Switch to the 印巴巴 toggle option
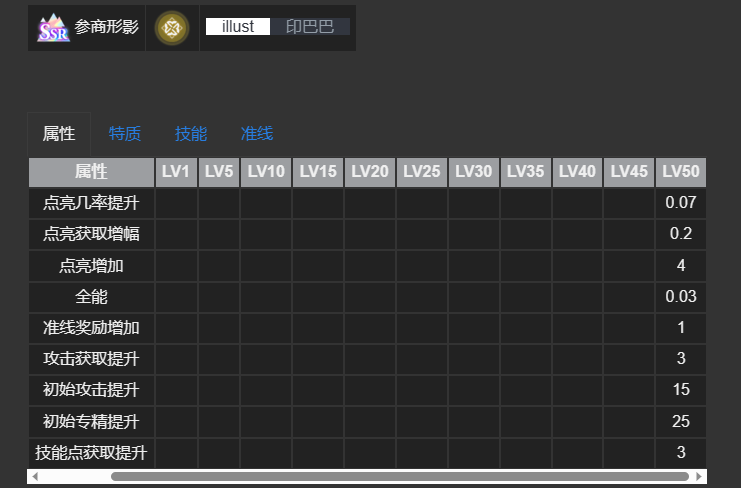 pos(310,27)
